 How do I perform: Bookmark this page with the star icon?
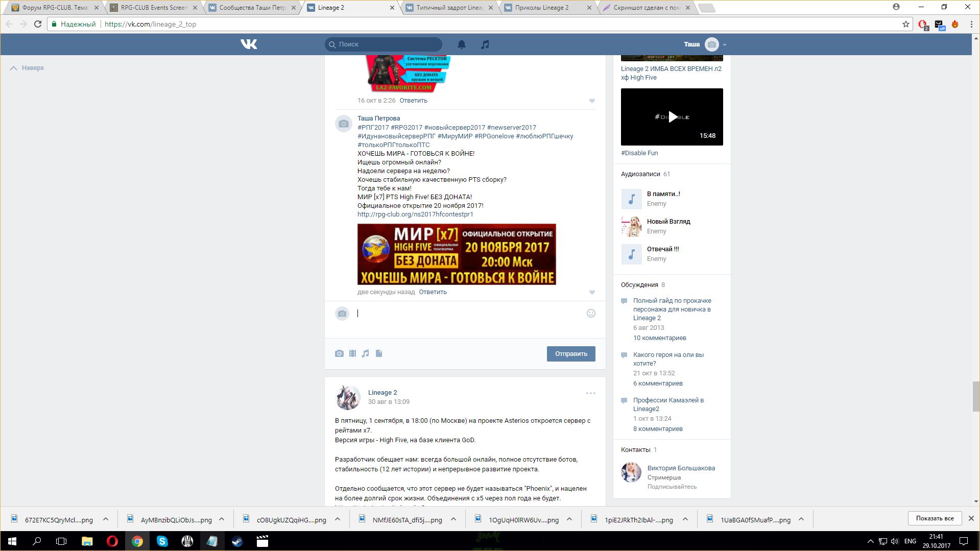[x=906, y=24]
